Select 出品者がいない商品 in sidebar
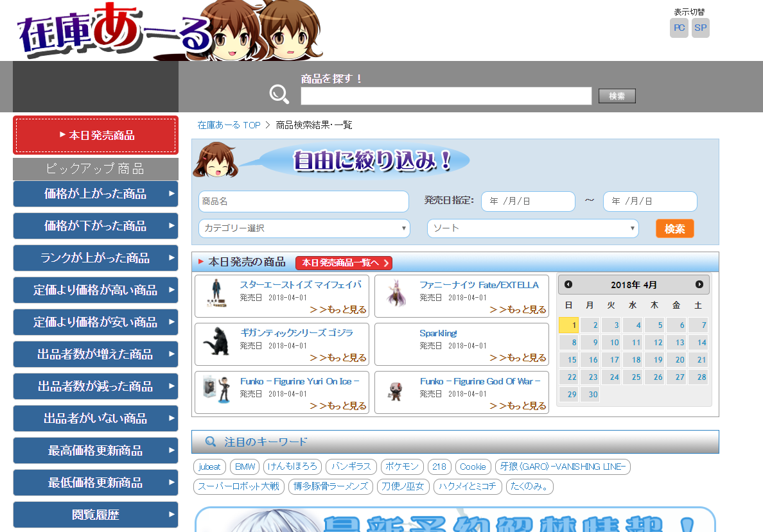The height and width of the screenshot is (532, 763). [x=96, y=418]
